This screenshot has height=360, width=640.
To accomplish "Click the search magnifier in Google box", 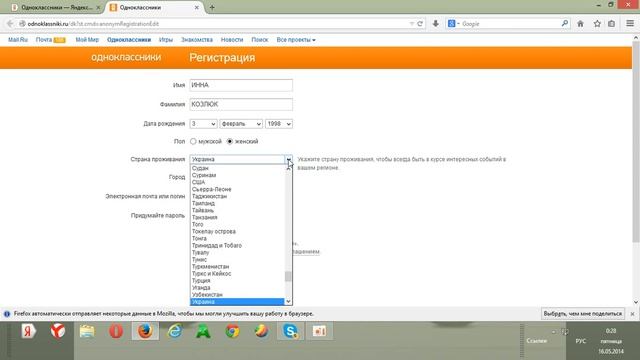I will coord(565,24).
